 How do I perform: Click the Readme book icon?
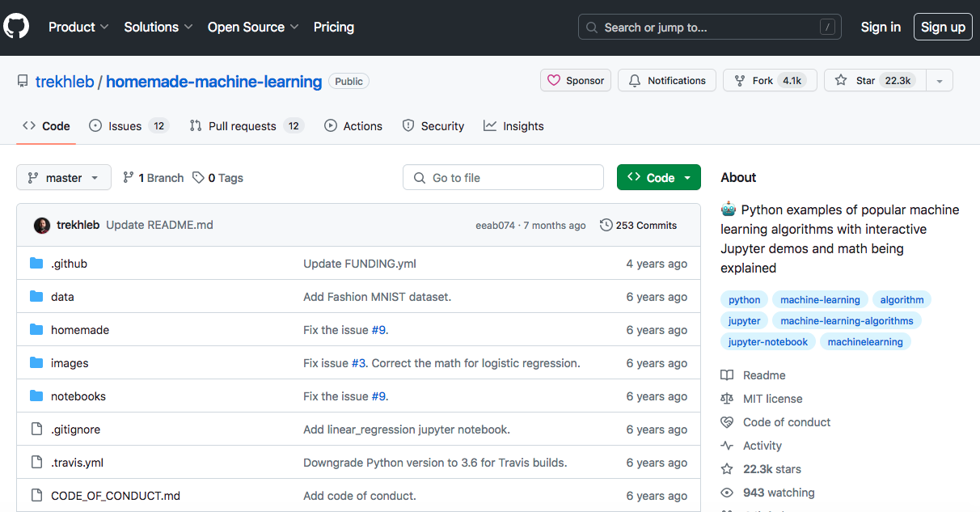(x=727, y=374)
